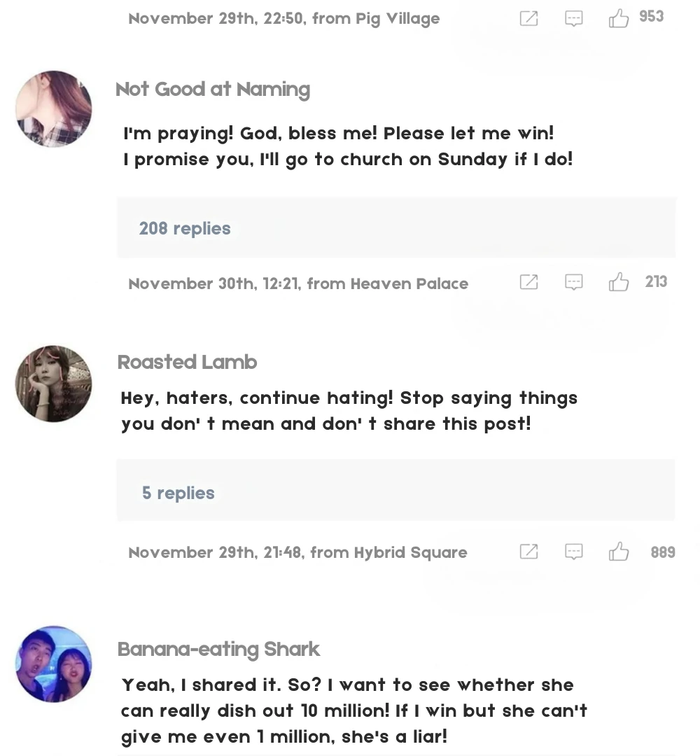Click the Banana-eating Shark username
This screenshot has width=700, height=756.
coord(218,650)
